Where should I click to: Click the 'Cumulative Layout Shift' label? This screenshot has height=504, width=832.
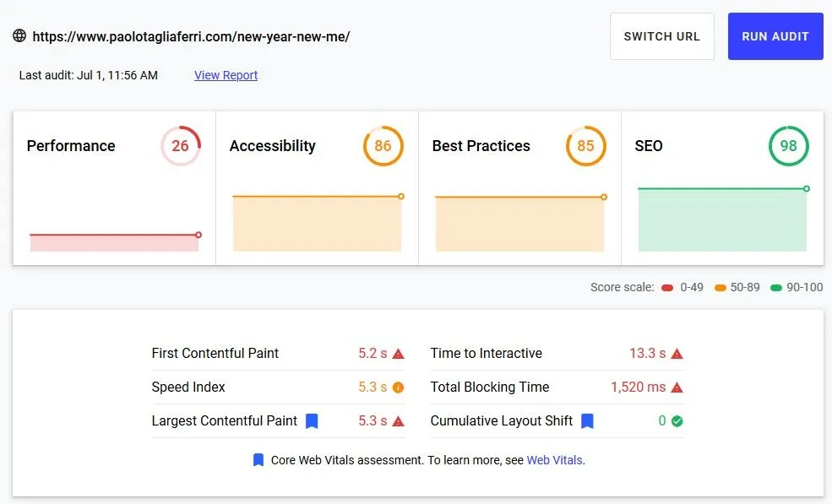click(x=502, y=420)
